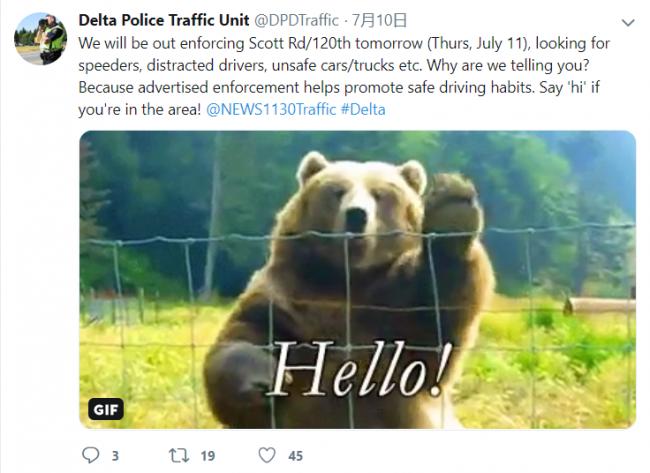View the like count 45
The width and height of the screenshot is (650, 473).
296,456
